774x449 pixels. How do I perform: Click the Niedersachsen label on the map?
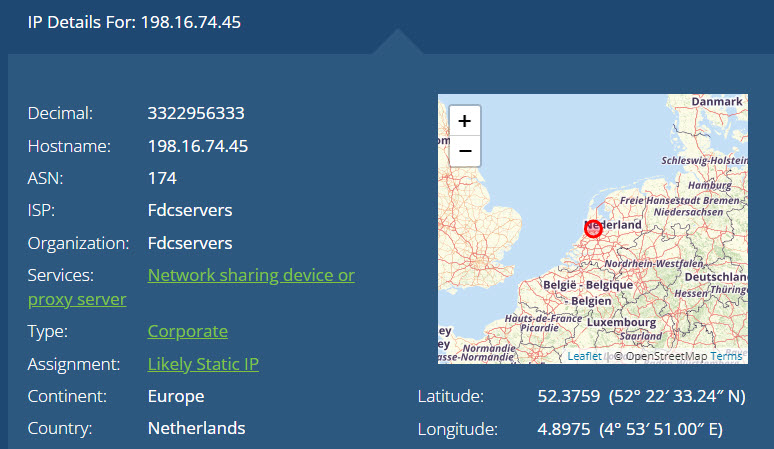[688, 212]
